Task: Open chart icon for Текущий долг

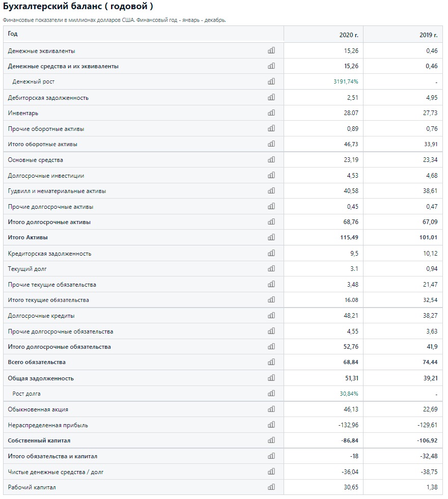Action: tap(271, 269)
